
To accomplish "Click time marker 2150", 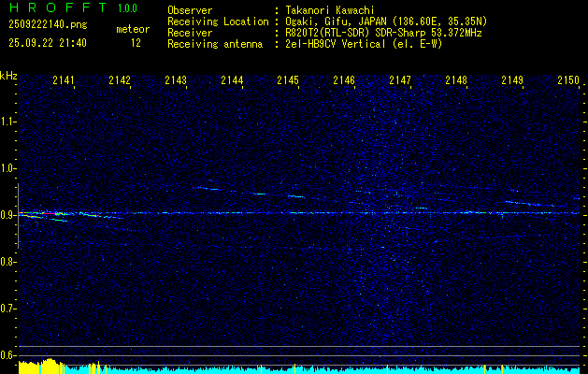I will [568, 80].
